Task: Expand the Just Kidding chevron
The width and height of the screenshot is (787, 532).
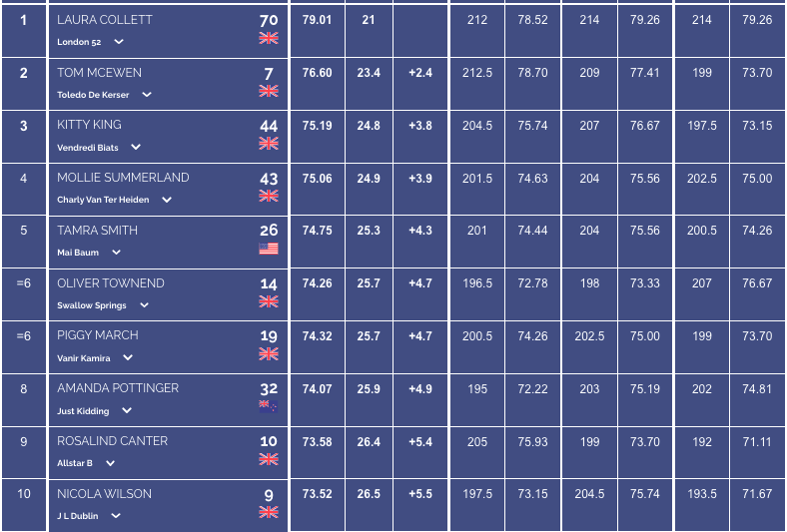Action: (127, 410)
